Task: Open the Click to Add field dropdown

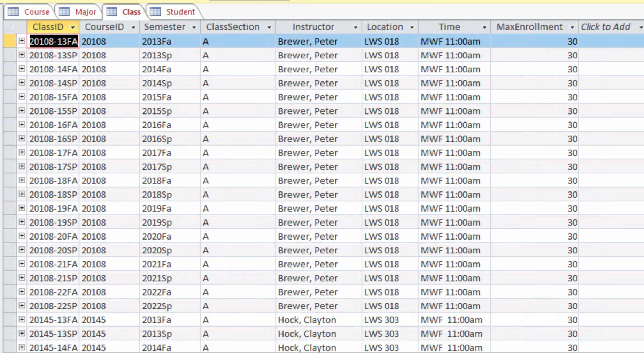Action: tap(640, 27)
